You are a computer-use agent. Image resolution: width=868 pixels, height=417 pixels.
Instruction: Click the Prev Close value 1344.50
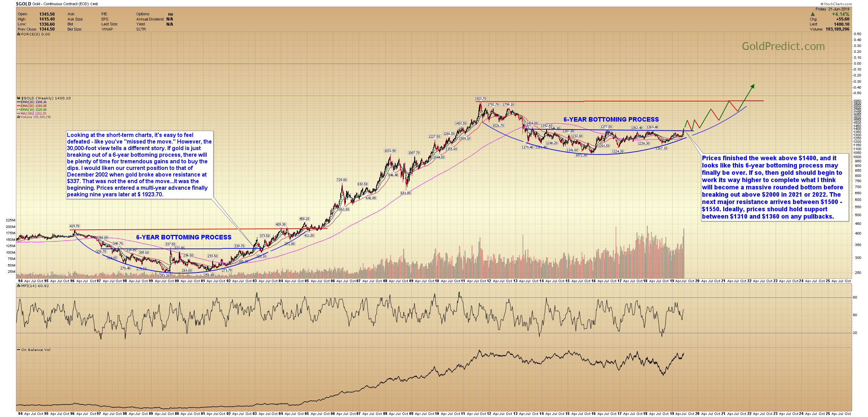47,29
